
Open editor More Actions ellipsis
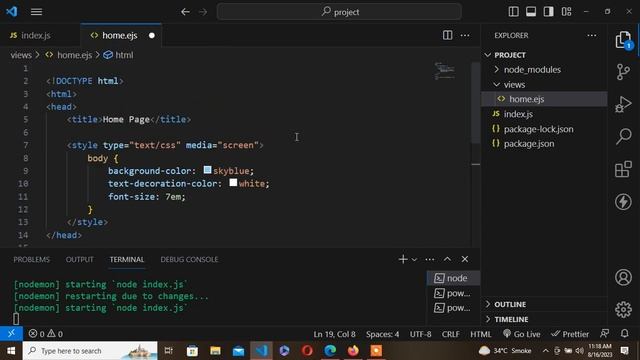pos(465,36)
